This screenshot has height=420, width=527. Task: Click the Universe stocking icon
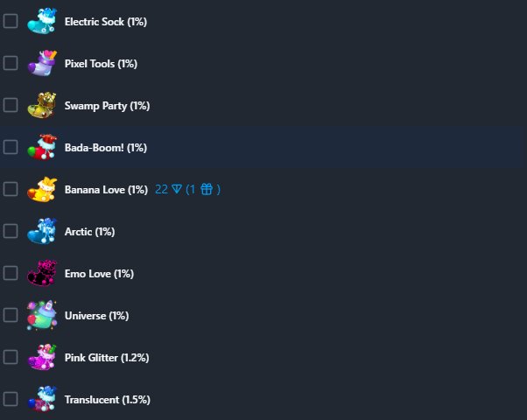pos(42,315)
